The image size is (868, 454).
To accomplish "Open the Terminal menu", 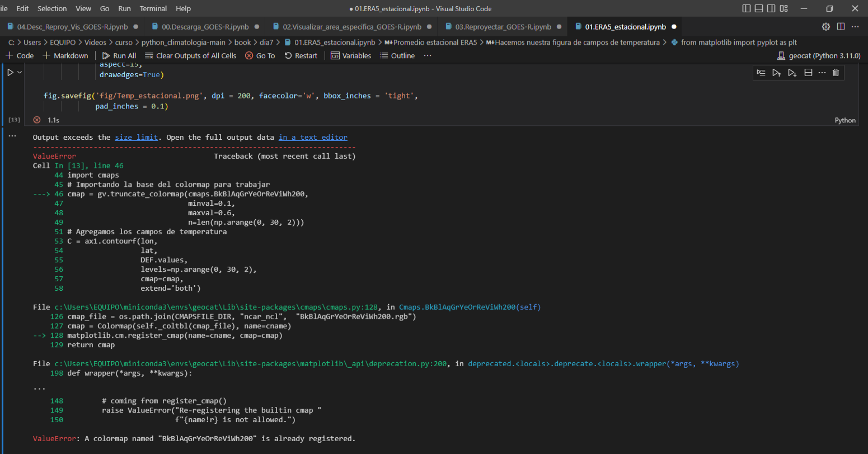I will point(153,8).
